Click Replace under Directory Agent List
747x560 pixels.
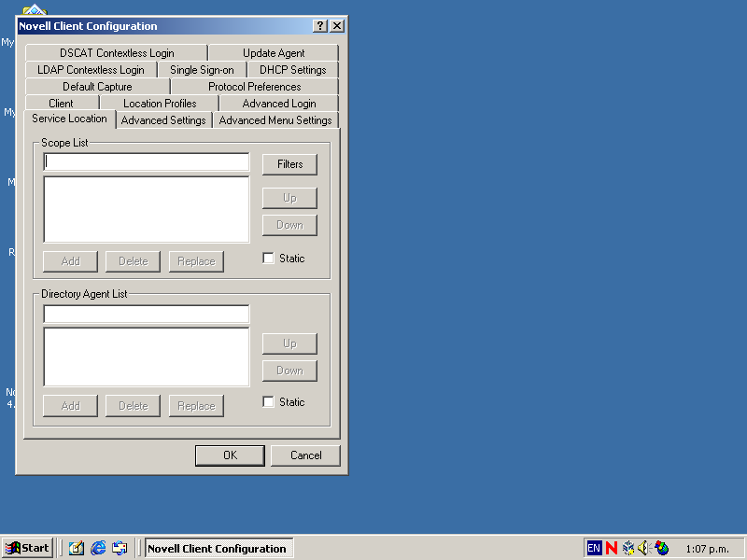196,406
